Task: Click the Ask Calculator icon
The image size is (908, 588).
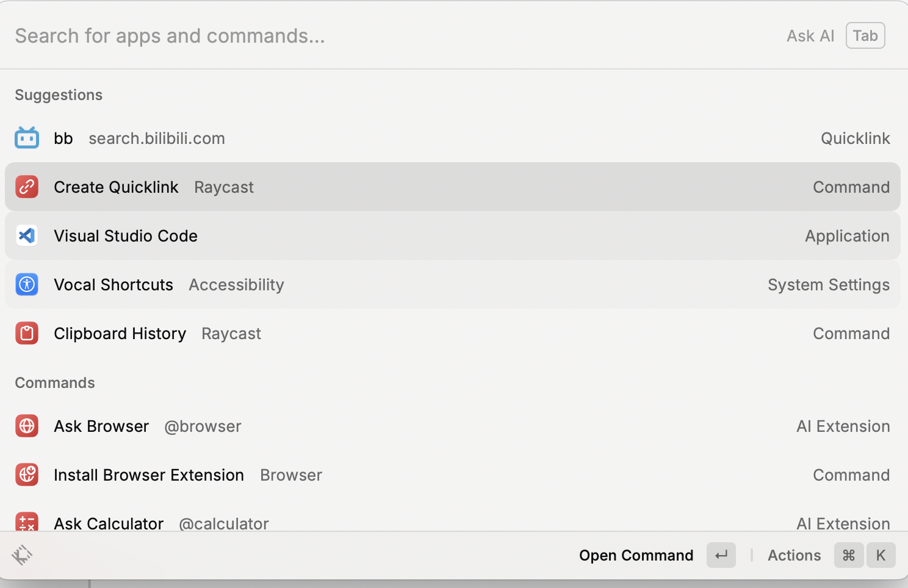Action: tap(27, 522)
